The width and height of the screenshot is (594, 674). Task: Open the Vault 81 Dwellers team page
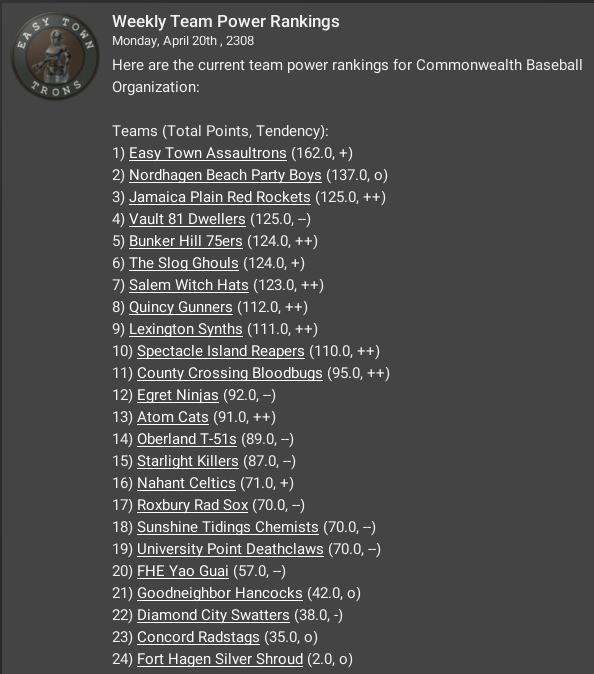[187, 219]
